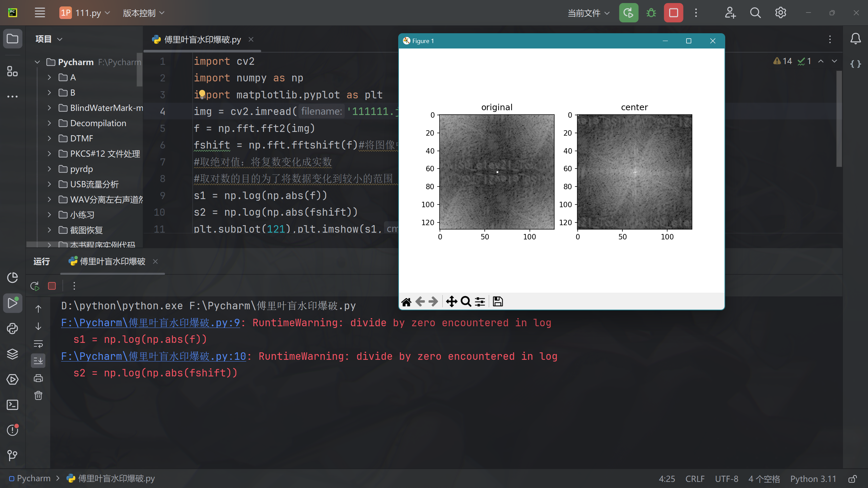The height and width of the screenshot is (488, 868).
Task: Open IDE settings gear
Action: point(780,13)
